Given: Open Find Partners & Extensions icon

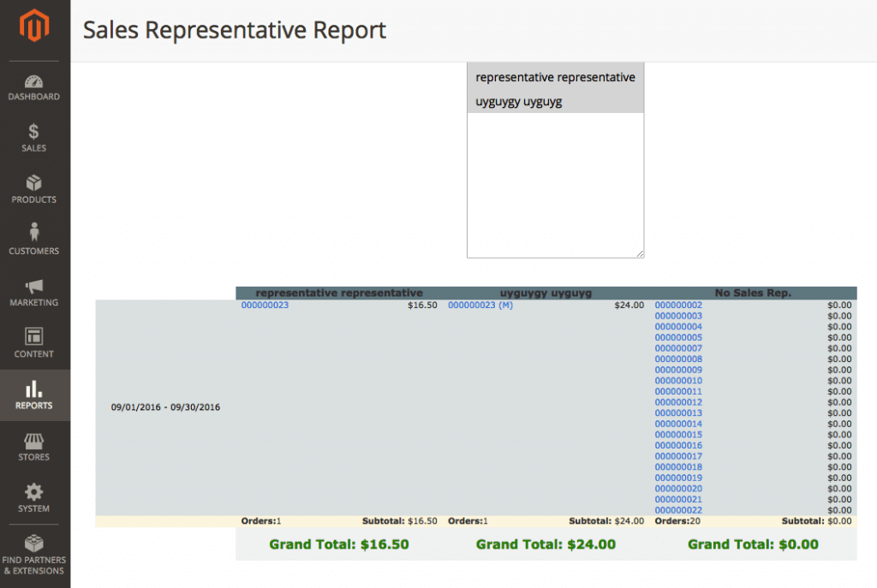Looking at the screenshot, I should click(34, 543).
